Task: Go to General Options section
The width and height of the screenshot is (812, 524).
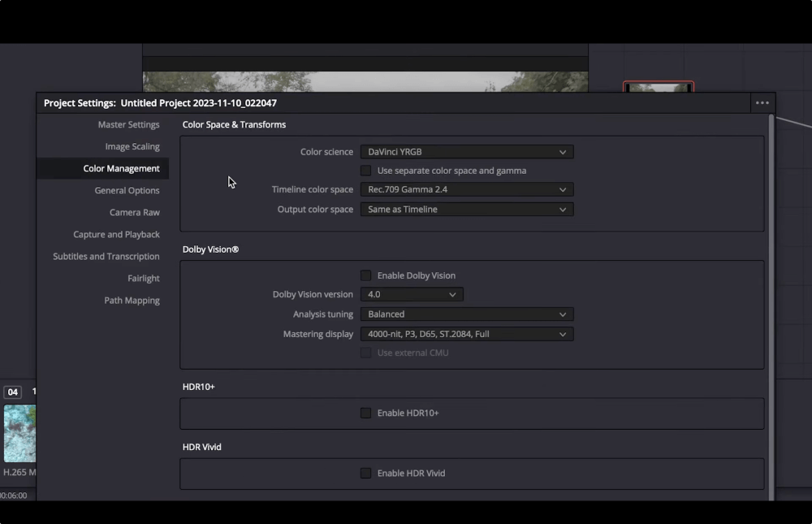Action: (127, 190)
